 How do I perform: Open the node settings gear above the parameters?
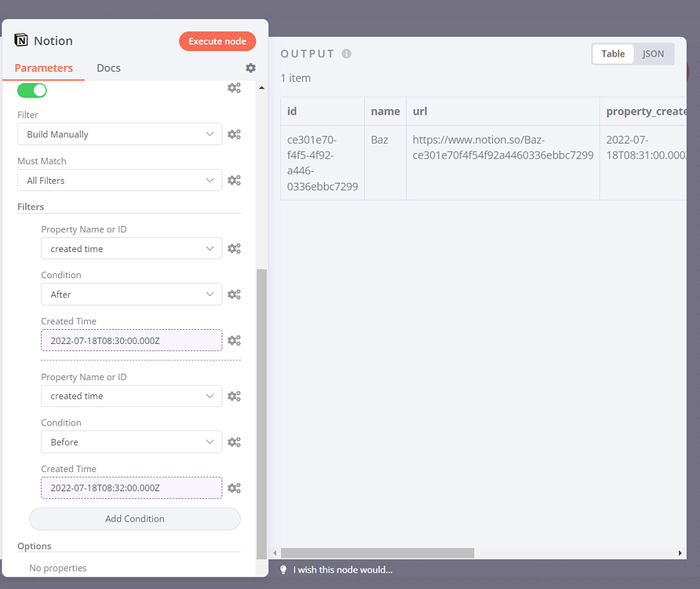point(250,68)
